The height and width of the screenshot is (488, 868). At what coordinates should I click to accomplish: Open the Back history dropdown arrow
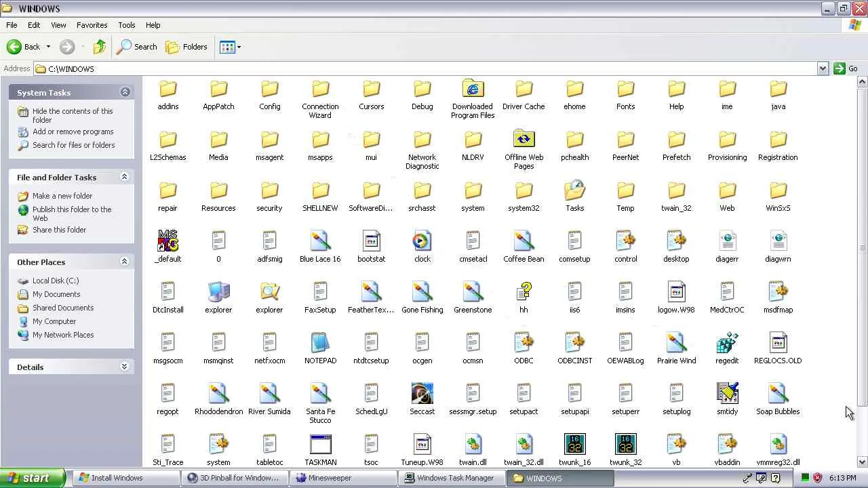(x=48, y=47)
